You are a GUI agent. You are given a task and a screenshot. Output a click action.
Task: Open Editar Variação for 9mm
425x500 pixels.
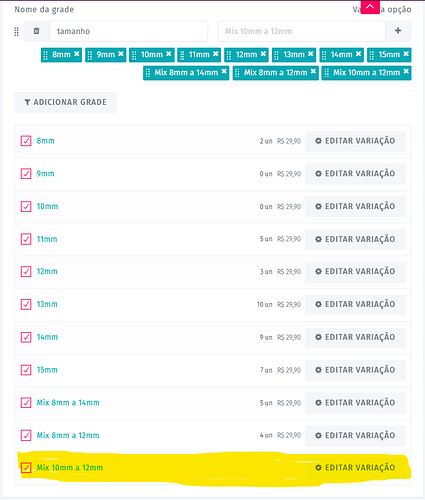(x=355, y=174)
